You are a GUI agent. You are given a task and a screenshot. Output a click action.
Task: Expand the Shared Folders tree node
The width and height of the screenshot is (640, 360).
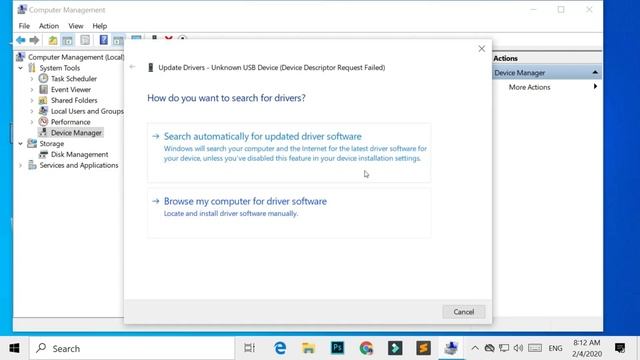(x=32, y=100)
